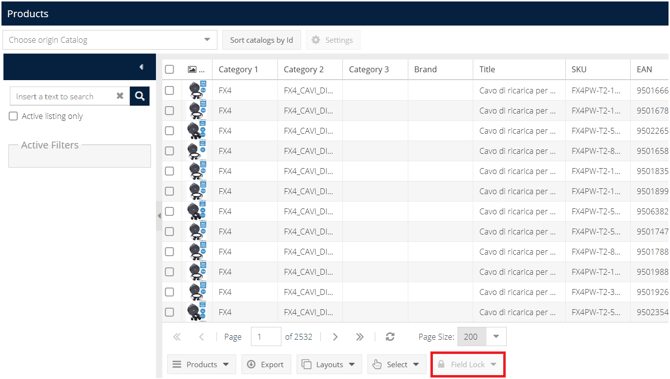Refresh the product grid
The width and height of the screenshot is (670, 379).
(x=390, y=337)
